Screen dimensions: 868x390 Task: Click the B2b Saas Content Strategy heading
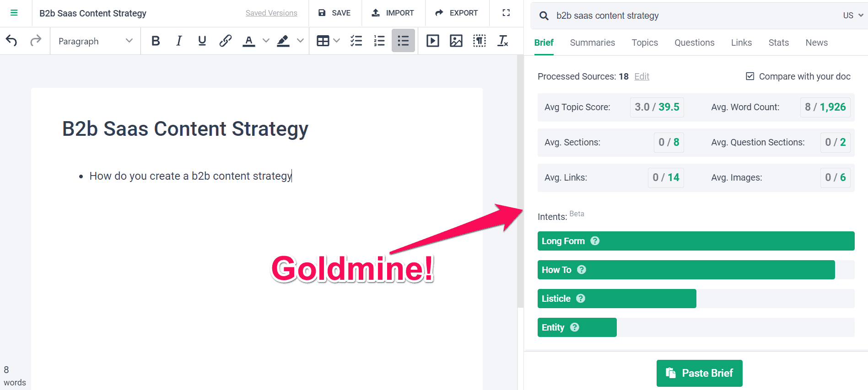pos(185,128)
